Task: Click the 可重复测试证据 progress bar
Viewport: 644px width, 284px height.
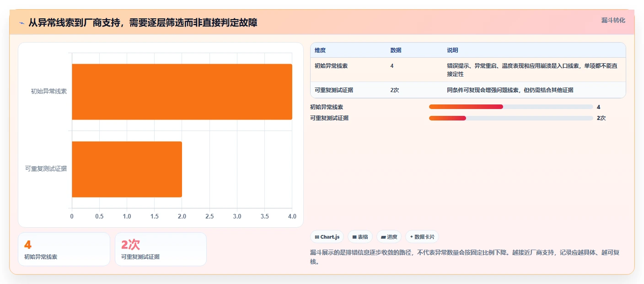Action: (511, 118)
